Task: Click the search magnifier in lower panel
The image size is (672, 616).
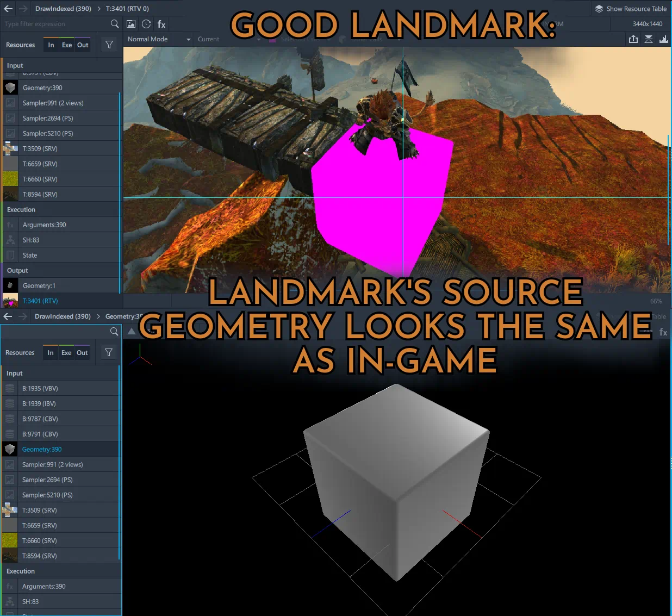Action: click(x=114, y=331)
